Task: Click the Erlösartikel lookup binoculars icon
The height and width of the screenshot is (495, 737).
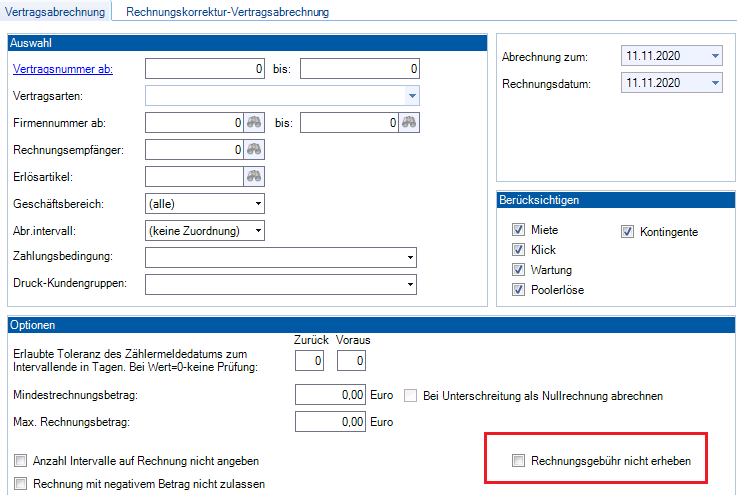Action: 254,177
